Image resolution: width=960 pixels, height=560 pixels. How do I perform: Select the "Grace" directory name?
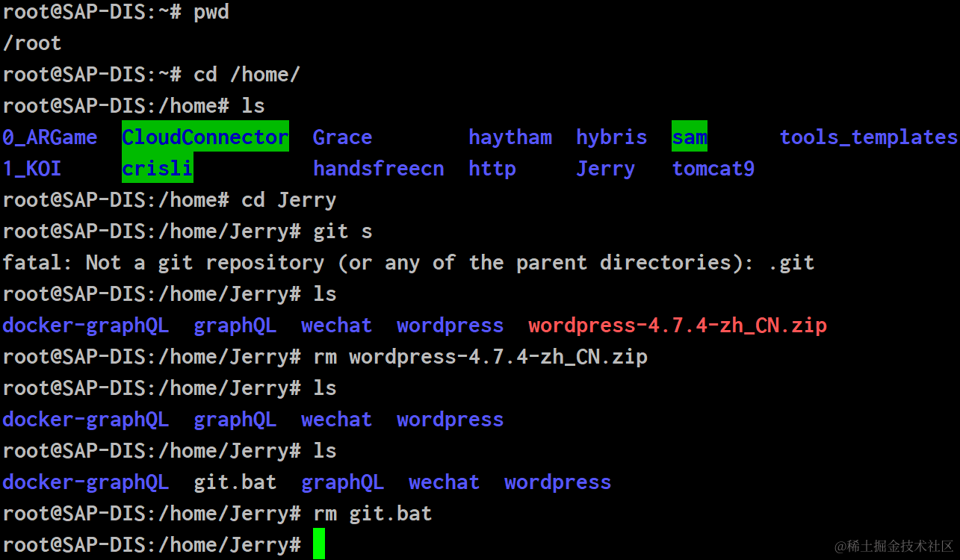[342, 137]
